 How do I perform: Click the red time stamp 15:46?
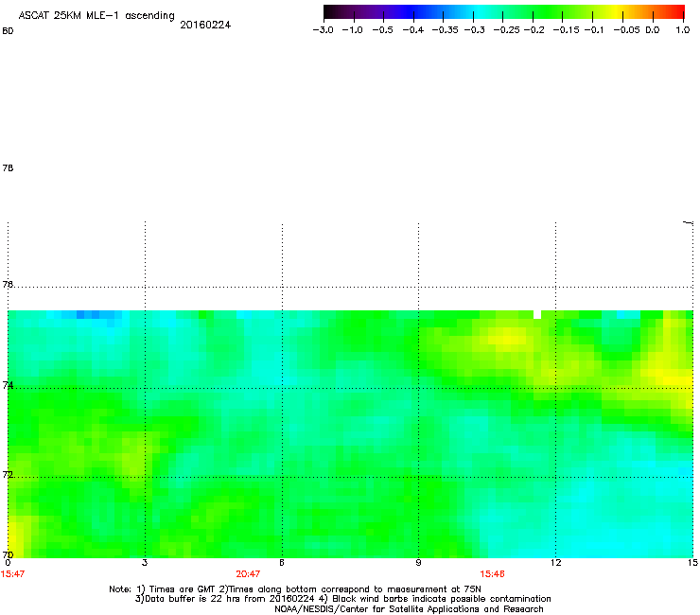coord(493,574)
